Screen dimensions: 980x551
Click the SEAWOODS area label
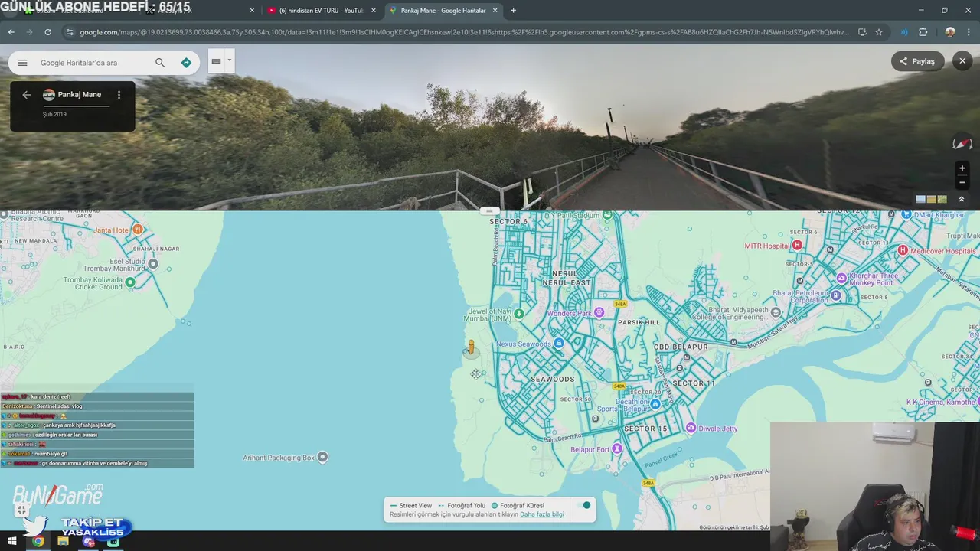(x=553, y=380)
